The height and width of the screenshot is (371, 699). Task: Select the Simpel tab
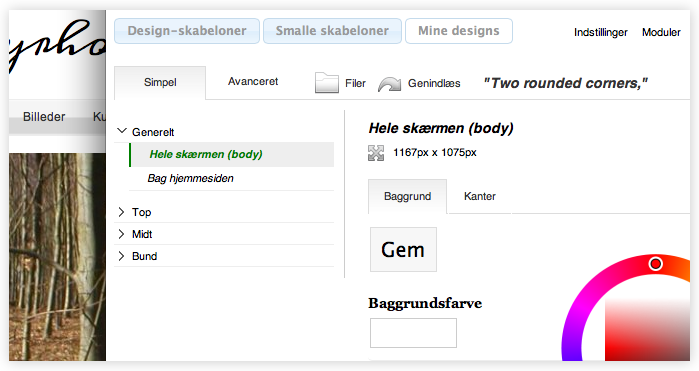(160, 82)
